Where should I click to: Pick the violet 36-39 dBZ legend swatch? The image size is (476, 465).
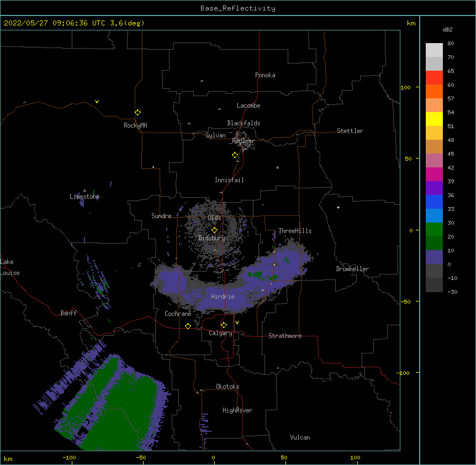click(x=434, y=188)
